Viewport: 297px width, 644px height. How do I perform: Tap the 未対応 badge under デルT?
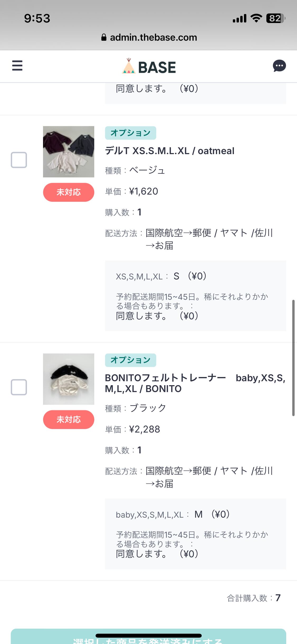(x=69, y=192)
